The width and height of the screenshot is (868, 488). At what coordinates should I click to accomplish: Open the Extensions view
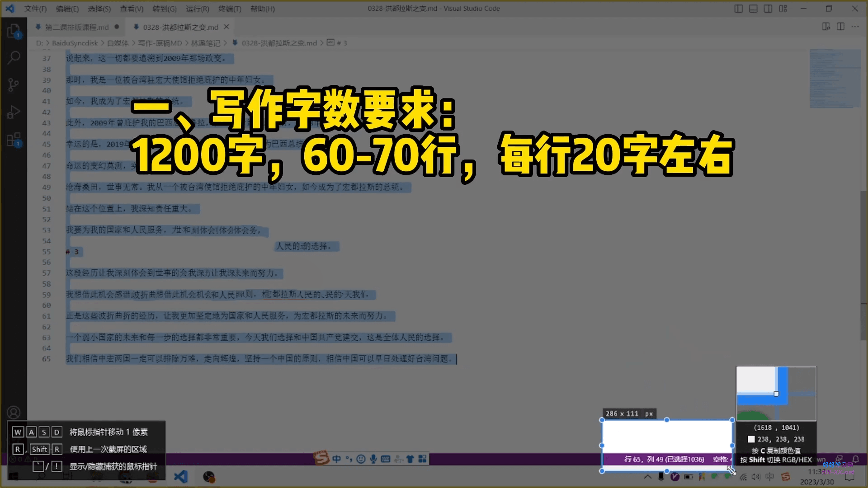click(14, 140)
